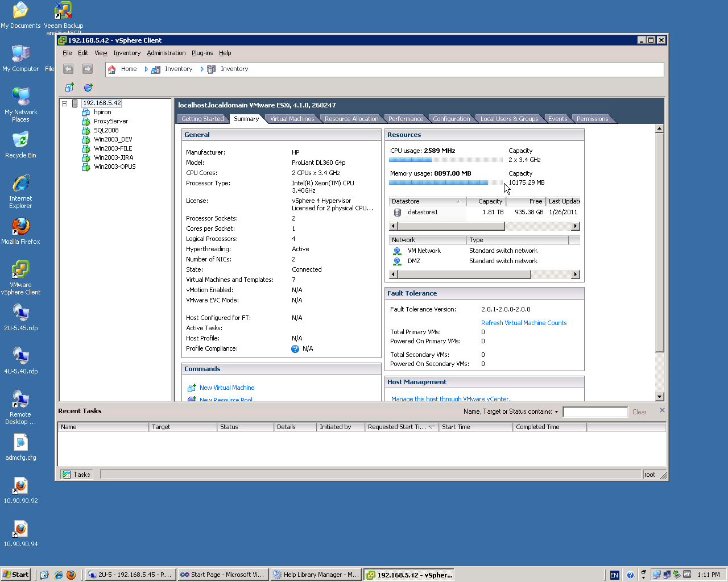The image size is (728, 582).
Task: Close the Recent Tasks panel with X
Action: [x=662, y=410]
